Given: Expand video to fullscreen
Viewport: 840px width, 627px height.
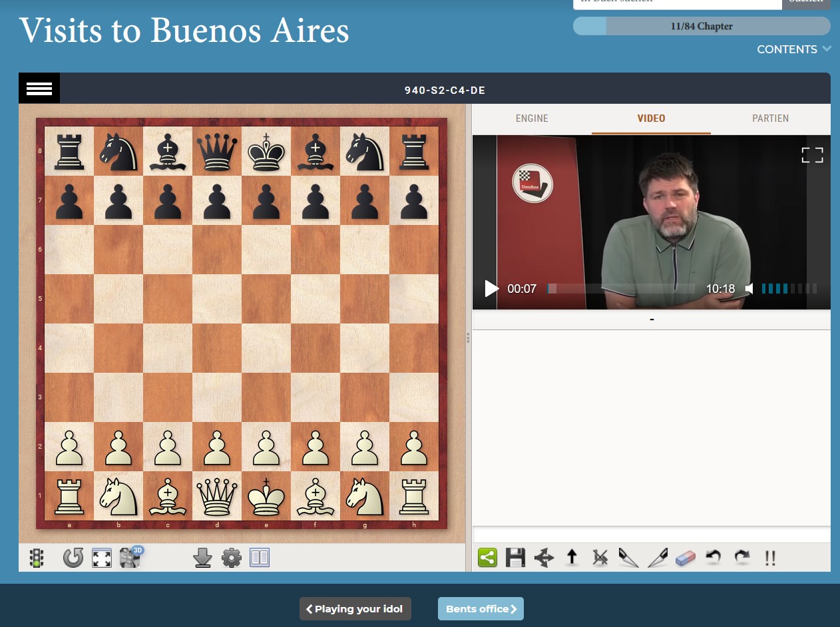Looking at the screenshot, I should (812, 155).
